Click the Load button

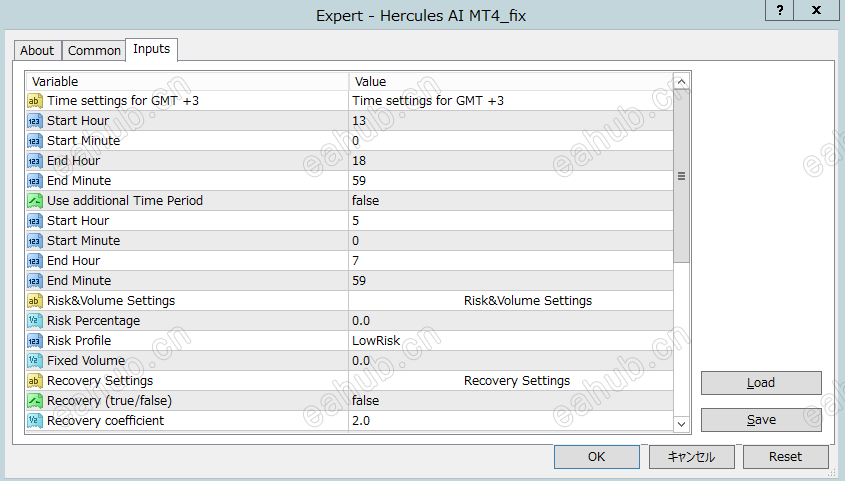coord(761,383)
